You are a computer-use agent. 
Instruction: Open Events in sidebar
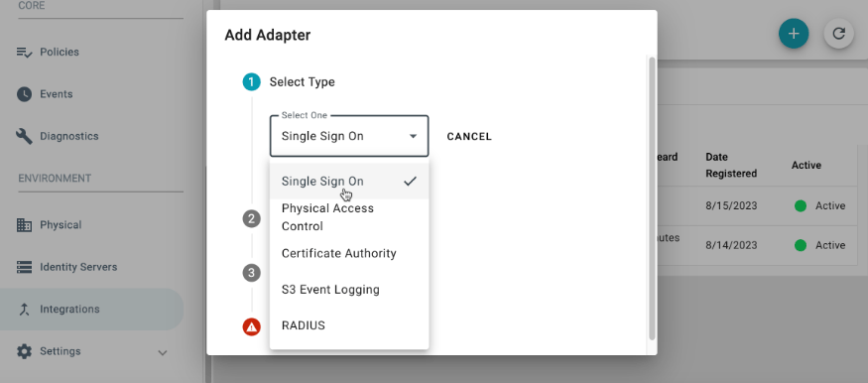click(x=56, y=94)
